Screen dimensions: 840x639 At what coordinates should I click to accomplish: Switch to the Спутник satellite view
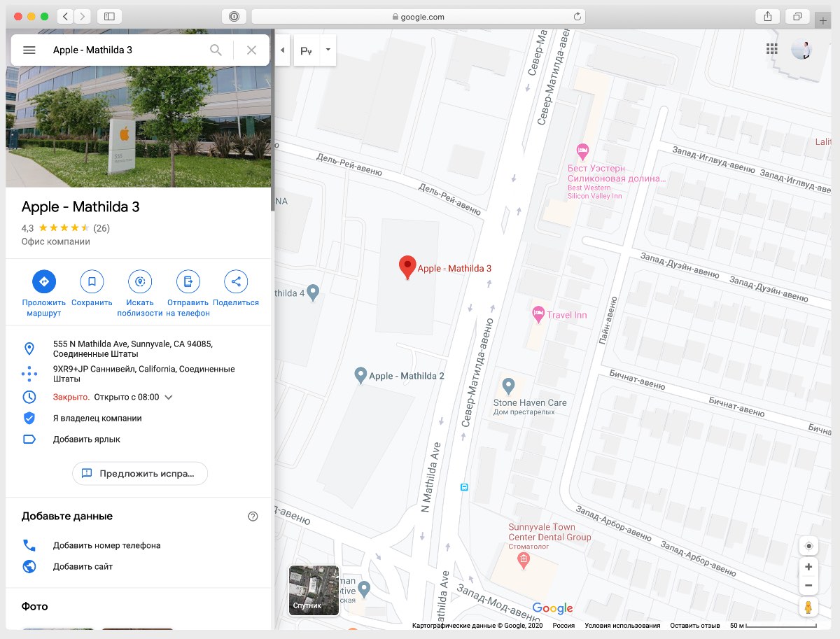[x=314, y=590]
